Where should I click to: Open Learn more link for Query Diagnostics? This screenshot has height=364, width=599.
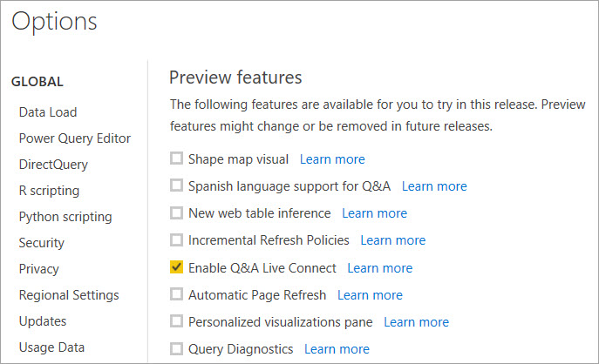(x=337, y=348)
